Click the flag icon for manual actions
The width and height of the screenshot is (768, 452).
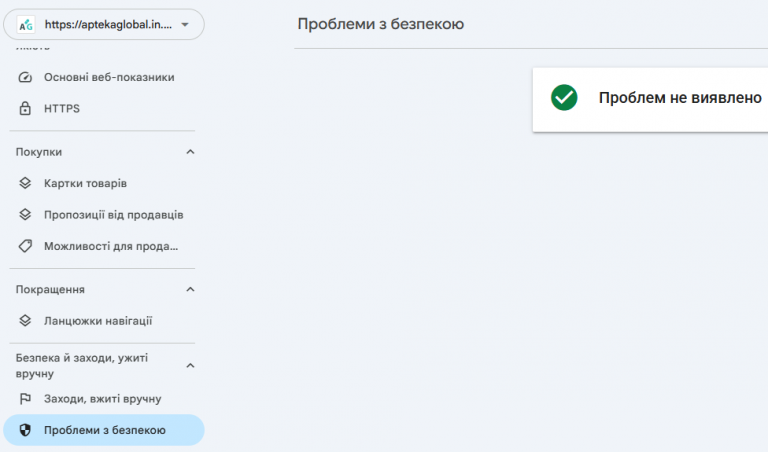(x=25, y=399)
